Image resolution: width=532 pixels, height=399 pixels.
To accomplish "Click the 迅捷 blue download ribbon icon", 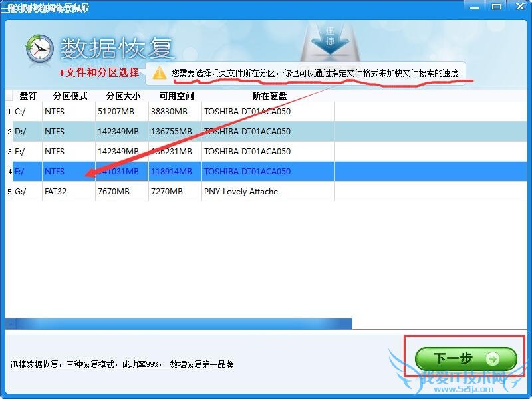I will tap(329, 40).
